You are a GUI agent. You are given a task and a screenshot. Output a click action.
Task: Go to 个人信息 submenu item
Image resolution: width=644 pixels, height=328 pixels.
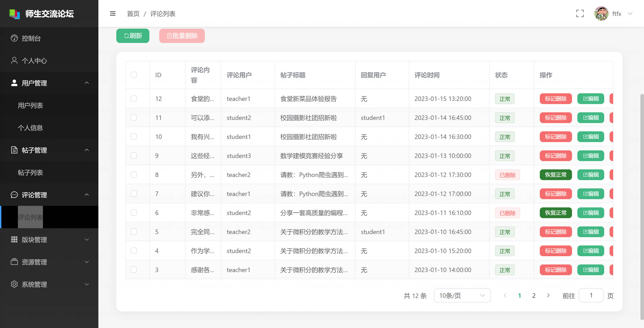point(49,128)
